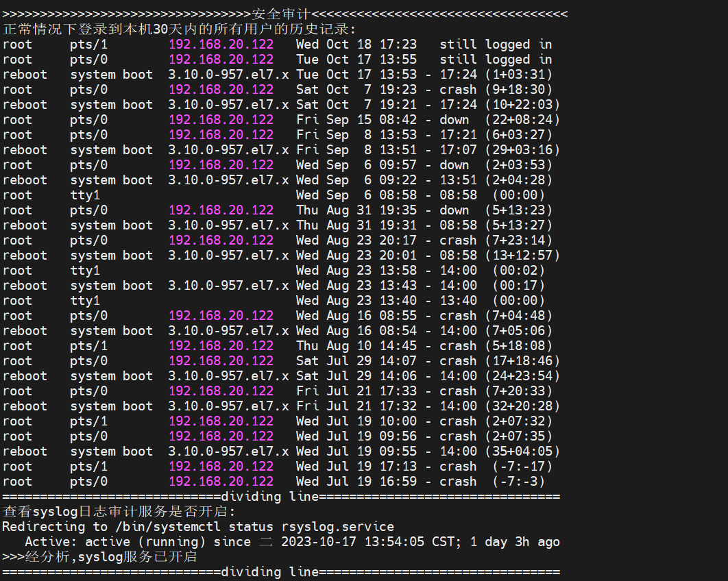Select the 查看syslog日志审计服务是否开启 line
728x581 pixels.
(119, 512)
